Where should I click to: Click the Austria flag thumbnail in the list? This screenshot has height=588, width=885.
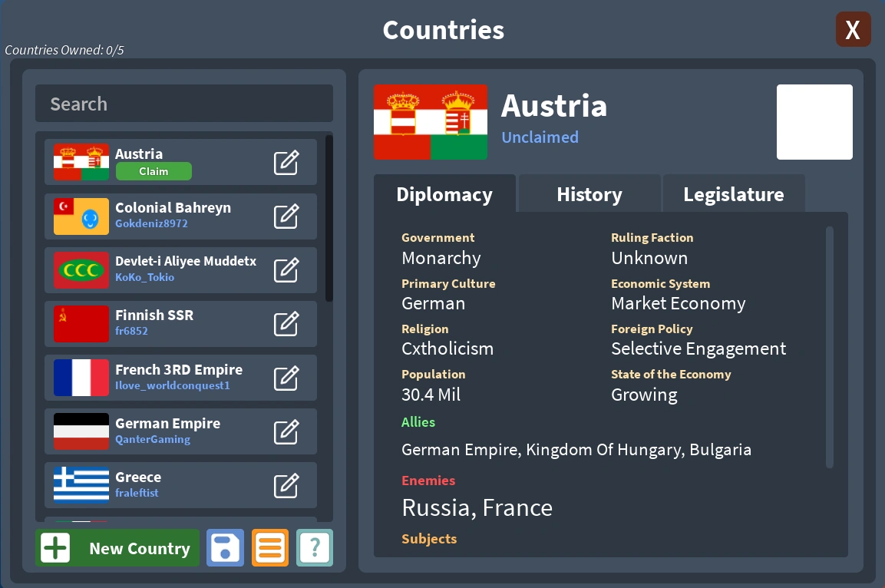pyautogui.click(x=81, y=162)
